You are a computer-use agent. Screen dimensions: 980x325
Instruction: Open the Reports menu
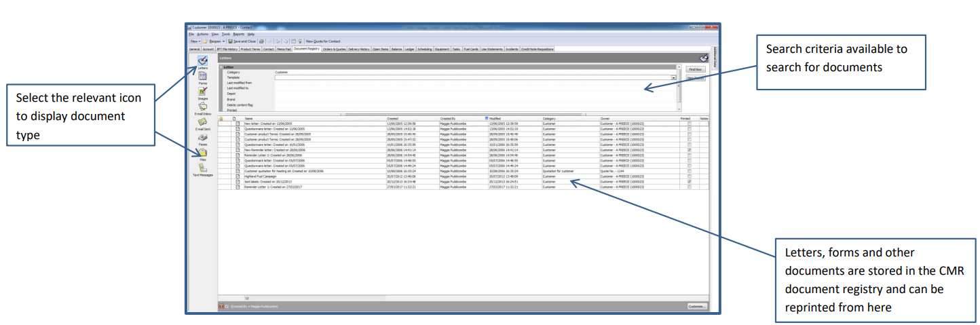[x=238, y=34]
